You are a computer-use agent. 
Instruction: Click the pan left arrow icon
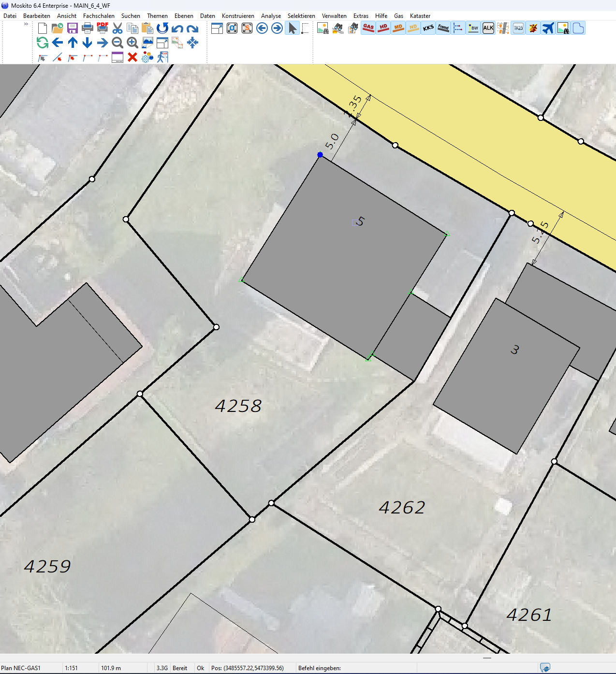click(58, 43)
